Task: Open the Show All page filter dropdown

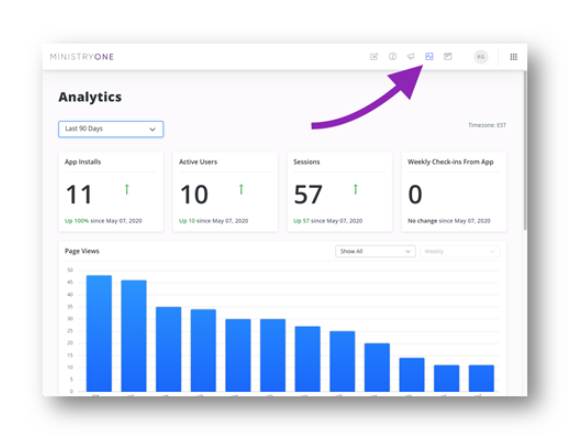Action: tap(375, 251)
